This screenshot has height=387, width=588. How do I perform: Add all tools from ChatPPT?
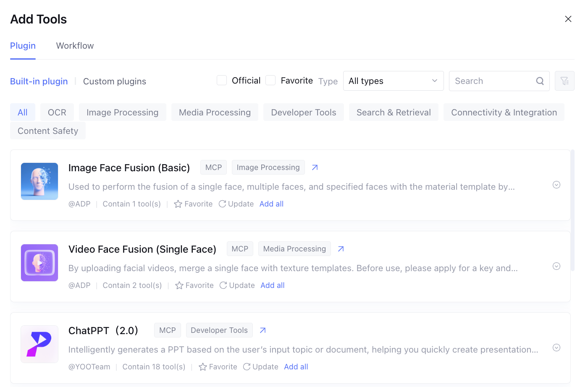(296, 367)
